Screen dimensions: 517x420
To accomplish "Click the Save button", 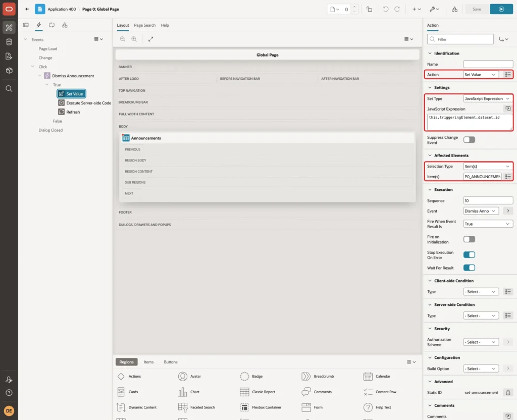I will point(477,9).
